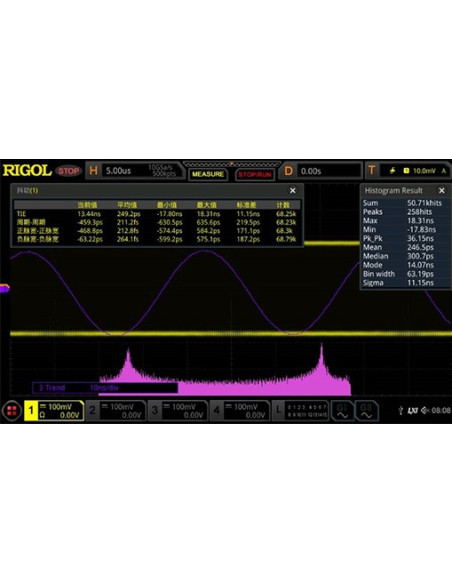The image size is (452, 584).
Task: Open the LXI network status icon
Action: click(x=412, y=410)
